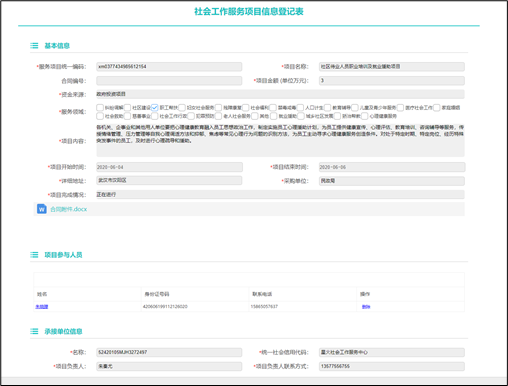Select the 心理健康服务 checkbox

365,116
